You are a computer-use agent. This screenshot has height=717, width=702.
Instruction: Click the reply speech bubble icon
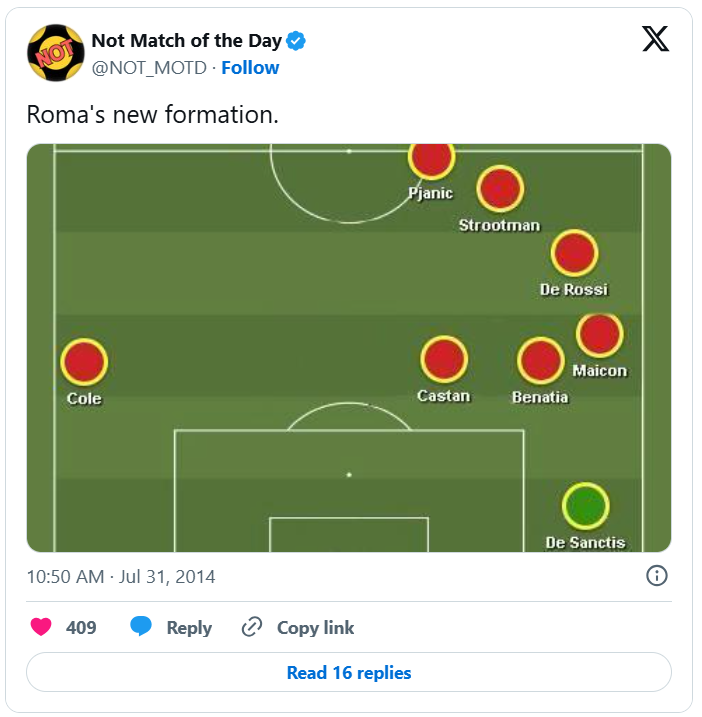coord(141,627)
